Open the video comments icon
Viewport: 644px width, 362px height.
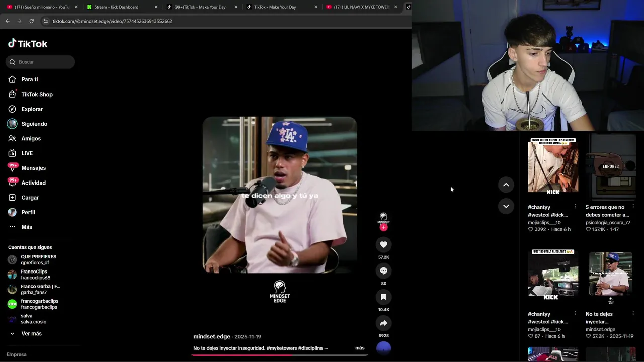tap(383, 270)
